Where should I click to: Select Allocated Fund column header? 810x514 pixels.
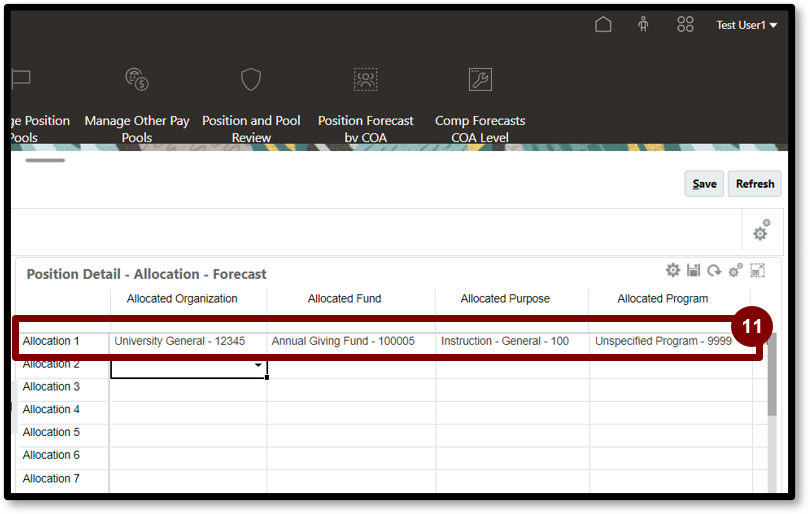coord(345,299)
